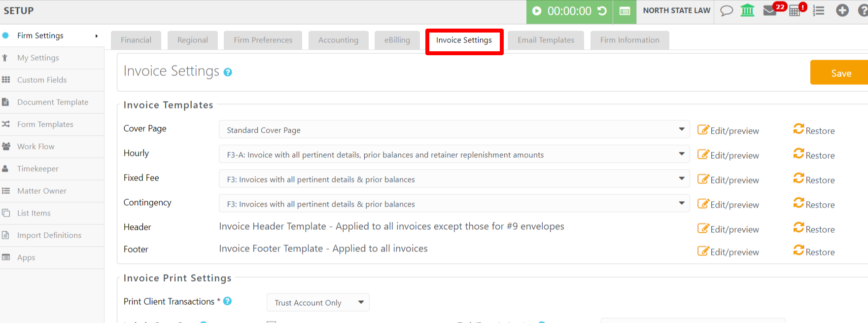Switch to the Accounting tab
Viewport: 868px width, 323px height.
pyautogui.click(x=339, y=40)
